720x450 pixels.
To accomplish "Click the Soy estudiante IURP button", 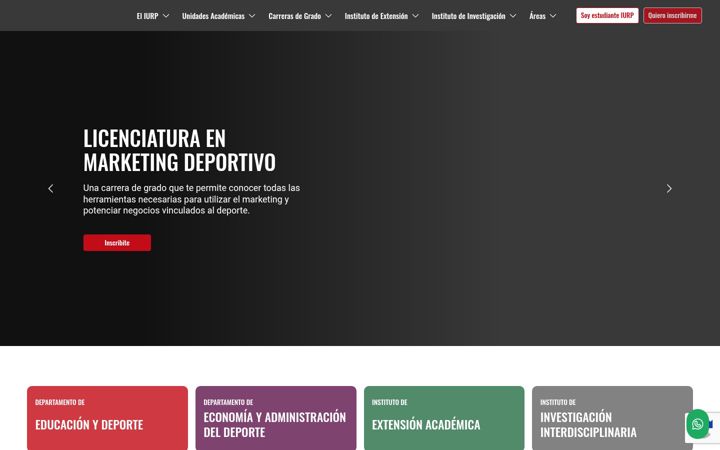I will point(607,15).
